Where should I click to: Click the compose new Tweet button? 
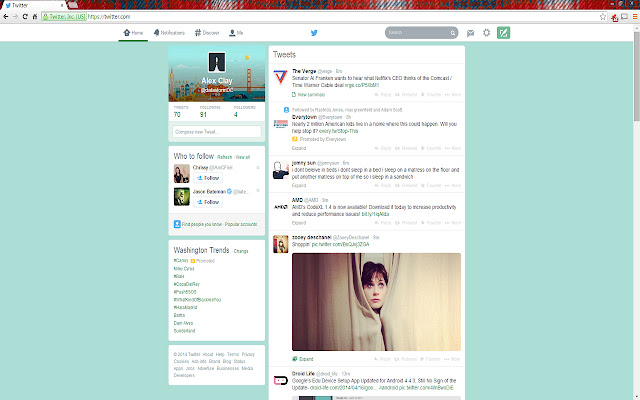click(503, 33)
